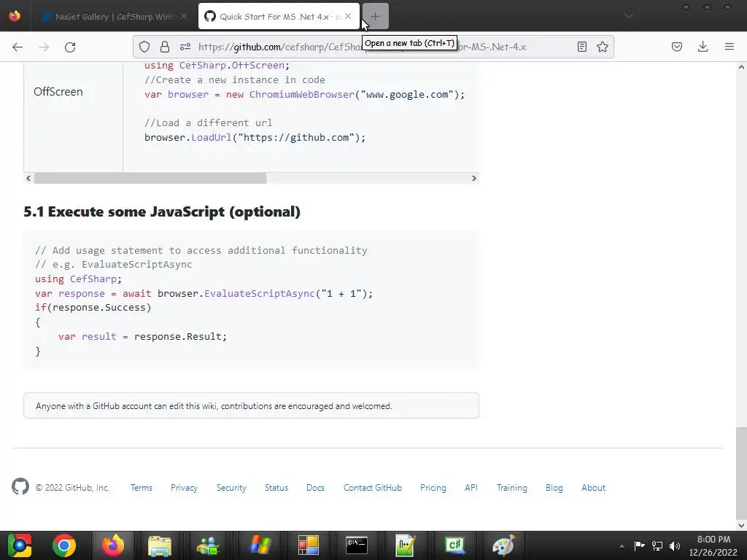Click the page scroll up arrow
Viewport: 747px width, 560px height.
pos(741,67)
